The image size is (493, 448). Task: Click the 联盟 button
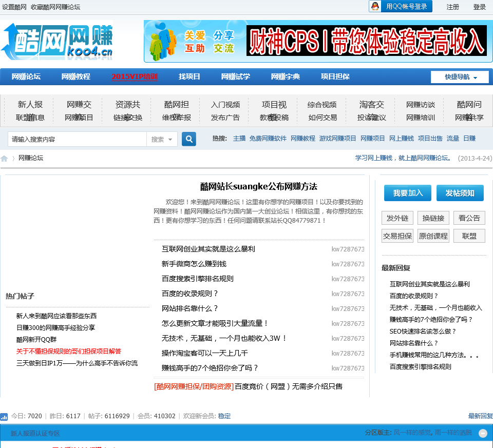tap(469, 236)
